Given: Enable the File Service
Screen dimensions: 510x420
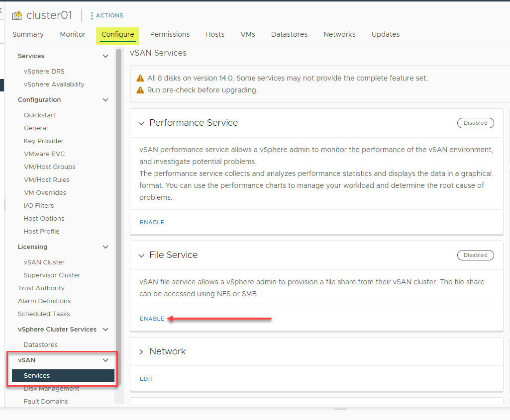Looking at the screenshot, I should (x=152, y=319).
